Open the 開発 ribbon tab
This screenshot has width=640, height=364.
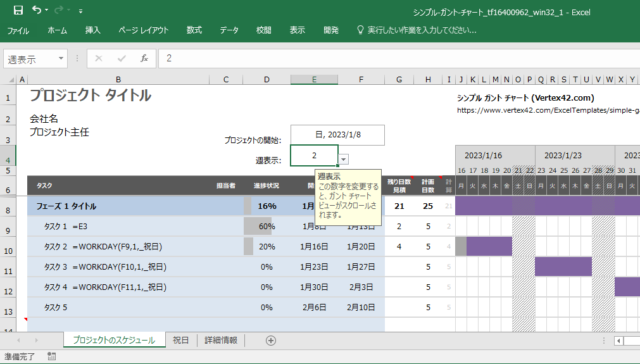(x=331, y=30)
